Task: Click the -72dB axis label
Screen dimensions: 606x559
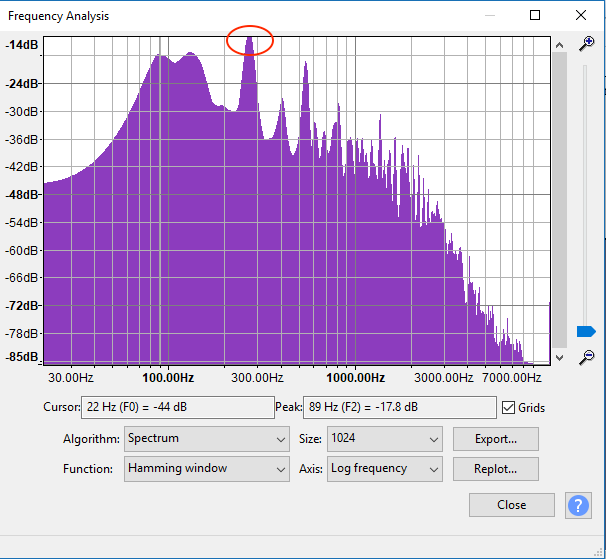Action: tap(22, 305)
